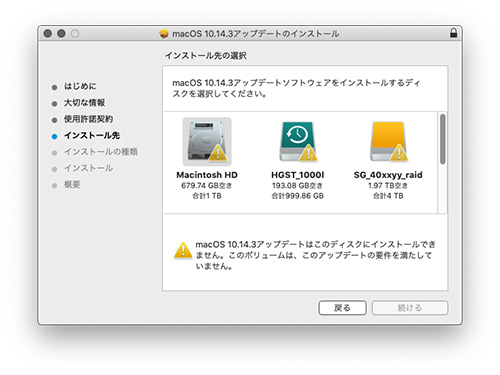
Task: Click the disabled 続ける (Continue) button
Action: pos(410,308)
